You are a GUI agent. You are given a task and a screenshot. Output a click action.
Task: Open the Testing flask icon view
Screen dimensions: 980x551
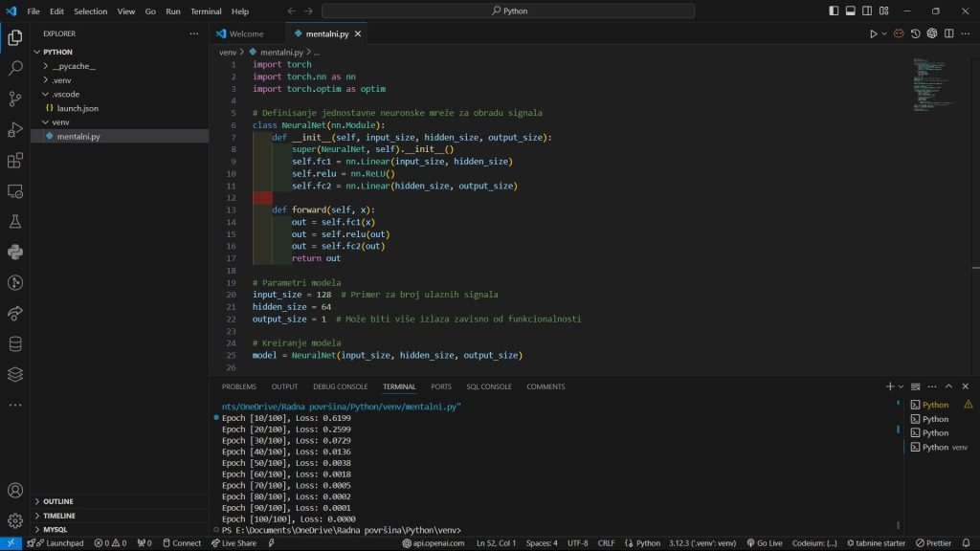tap(15, 221)
